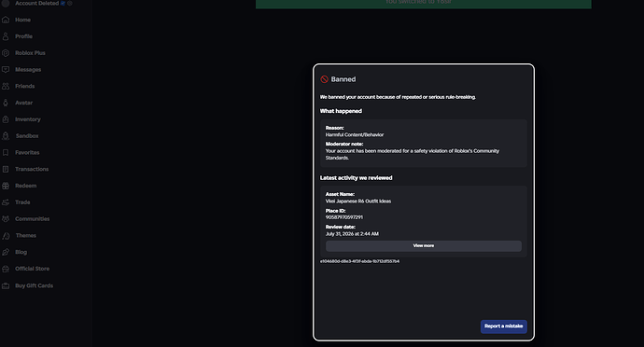Click the Transactions receipt icon
Image resolution: width=644 pixels, height=347 pixels.
pos(6,169)
